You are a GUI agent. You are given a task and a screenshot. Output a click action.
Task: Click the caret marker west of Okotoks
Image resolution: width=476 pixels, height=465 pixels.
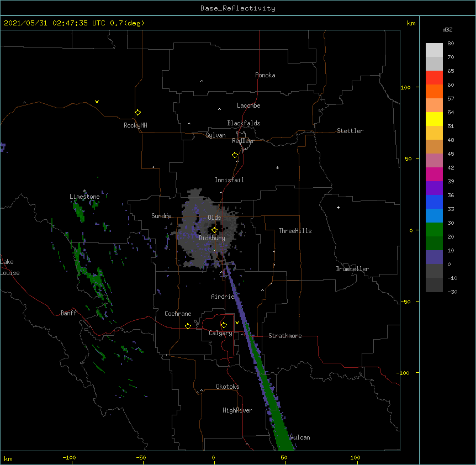click(201, 390)
